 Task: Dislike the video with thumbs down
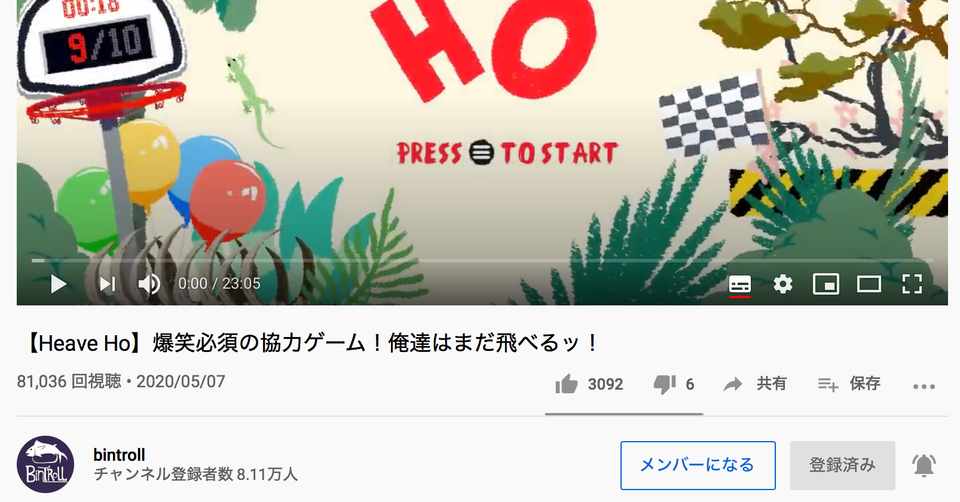pos(664,384)
